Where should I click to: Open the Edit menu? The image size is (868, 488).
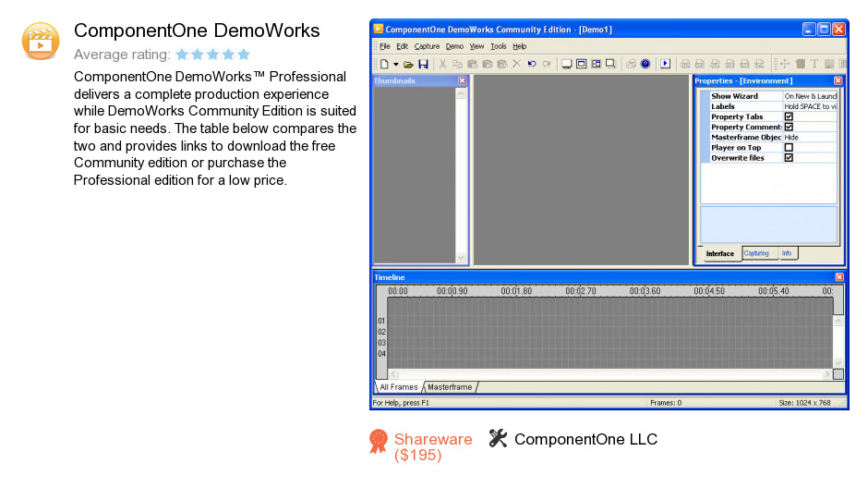coord(403,46)
